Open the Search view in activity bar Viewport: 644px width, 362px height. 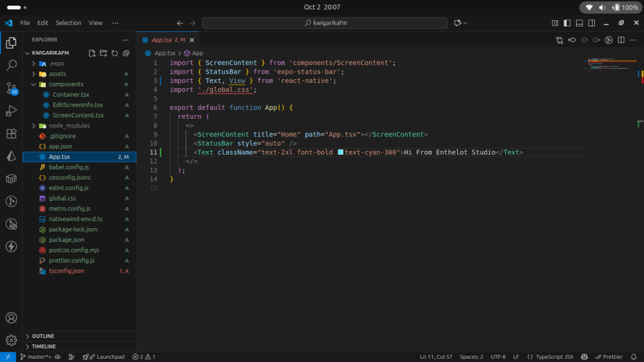point(11,65)
